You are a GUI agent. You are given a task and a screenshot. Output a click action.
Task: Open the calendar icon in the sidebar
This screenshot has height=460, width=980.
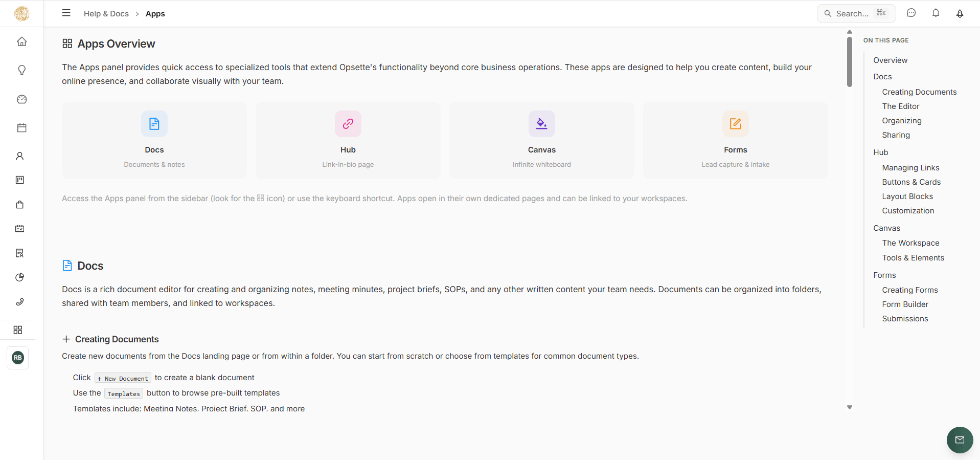pyautogui.click(x=21, y=128)
